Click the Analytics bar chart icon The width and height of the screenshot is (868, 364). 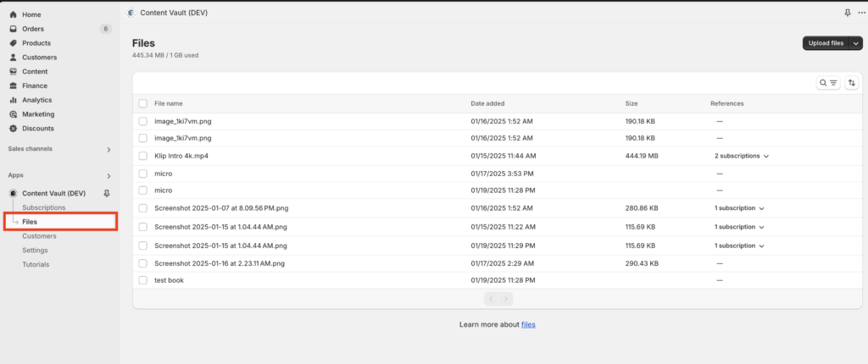(14, 100)
